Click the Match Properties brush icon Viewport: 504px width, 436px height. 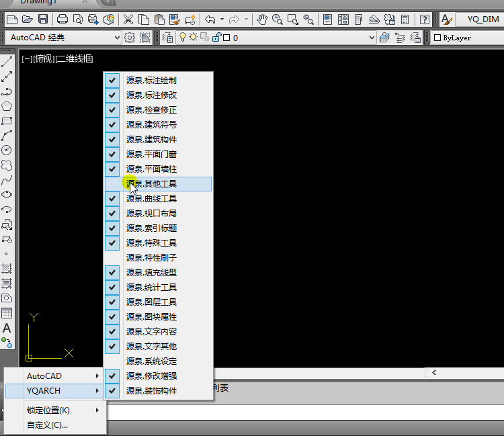click(x=175, y=19)
